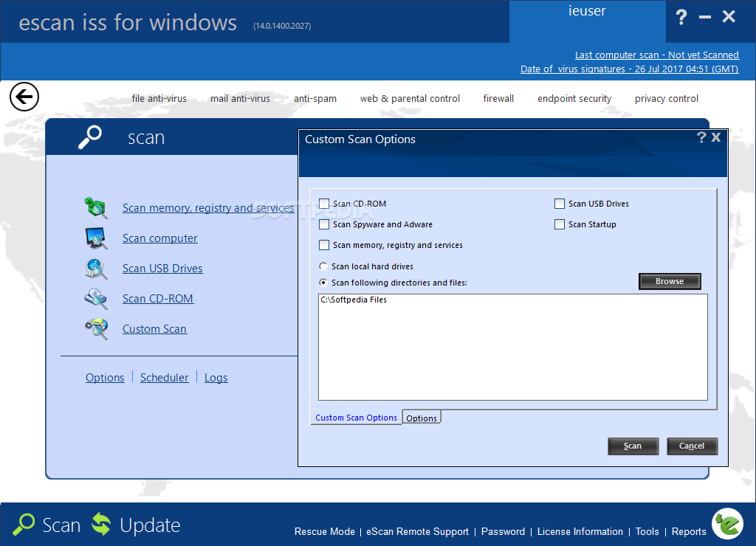
Task: Click the Scan CD-ROM disc icon
Action: (x=95, y=298)
